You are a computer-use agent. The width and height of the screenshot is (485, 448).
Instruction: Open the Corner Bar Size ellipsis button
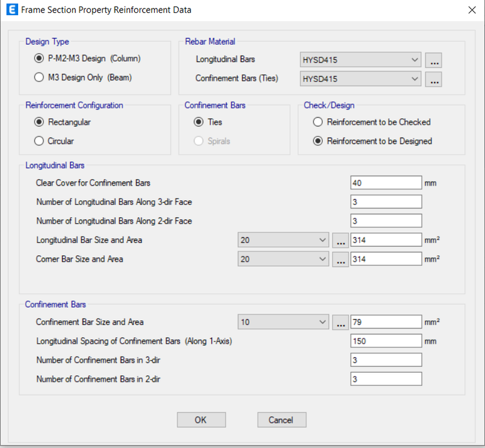click(x=341, y=259)
